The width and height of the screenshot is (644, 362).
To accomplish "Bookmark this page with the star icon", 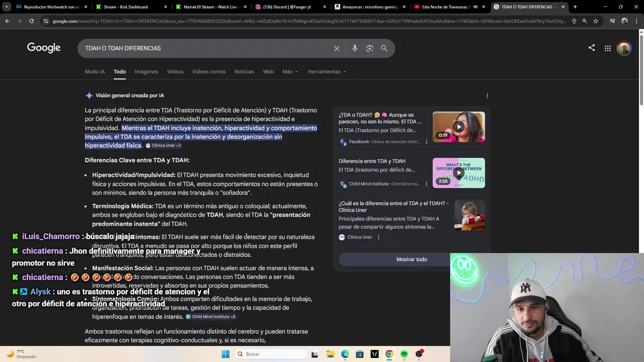I will (x=596, y=21).
